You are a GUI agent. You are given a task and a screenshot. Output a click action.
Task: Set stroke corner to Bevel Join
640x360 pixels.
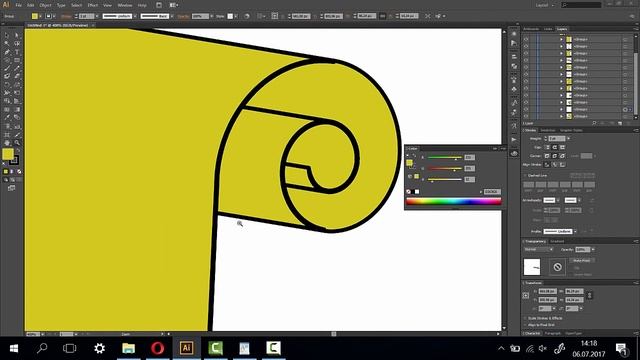click(562, 156)
